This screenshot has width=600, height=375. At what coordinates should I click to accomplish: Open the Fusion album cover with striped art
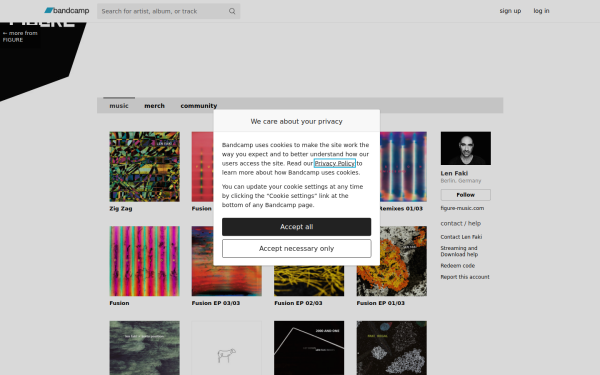click(x=144, y=261)
